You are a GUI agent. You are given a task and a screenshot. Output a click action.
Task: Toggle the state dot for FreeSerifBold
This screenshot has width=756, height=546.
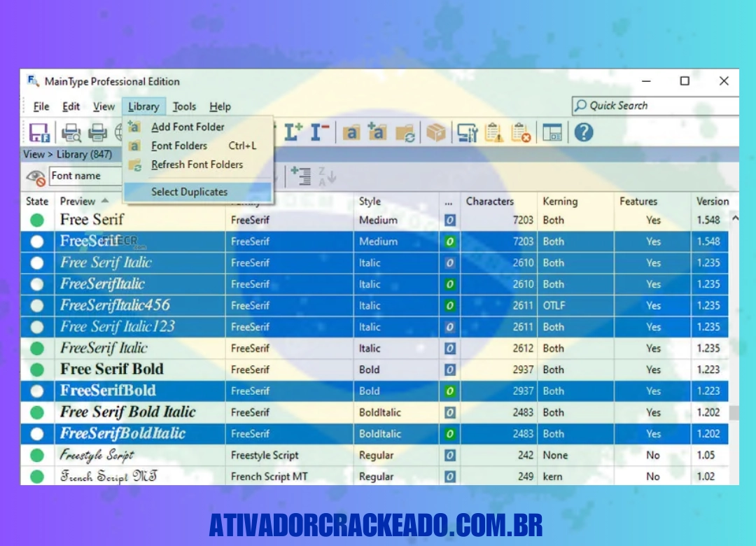pyautogui.click(x=37, y=391)
